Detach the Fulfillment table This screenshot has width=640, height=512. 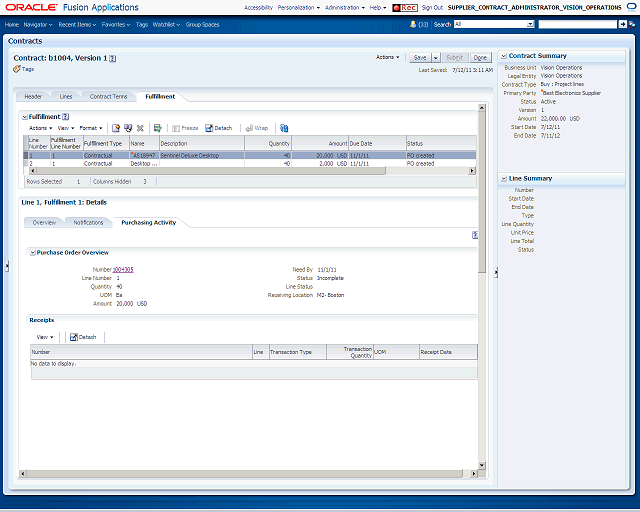click(x=218, y=128)
